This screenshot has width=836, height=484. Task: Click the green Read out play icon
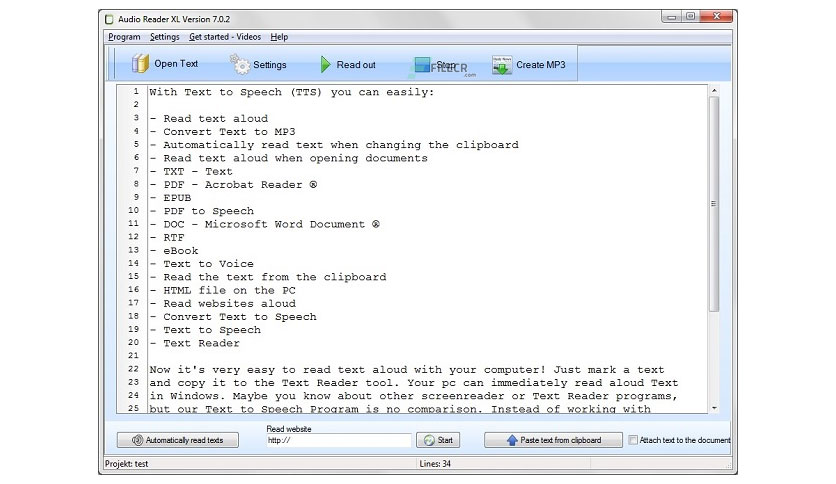click(x=325, y=64)
